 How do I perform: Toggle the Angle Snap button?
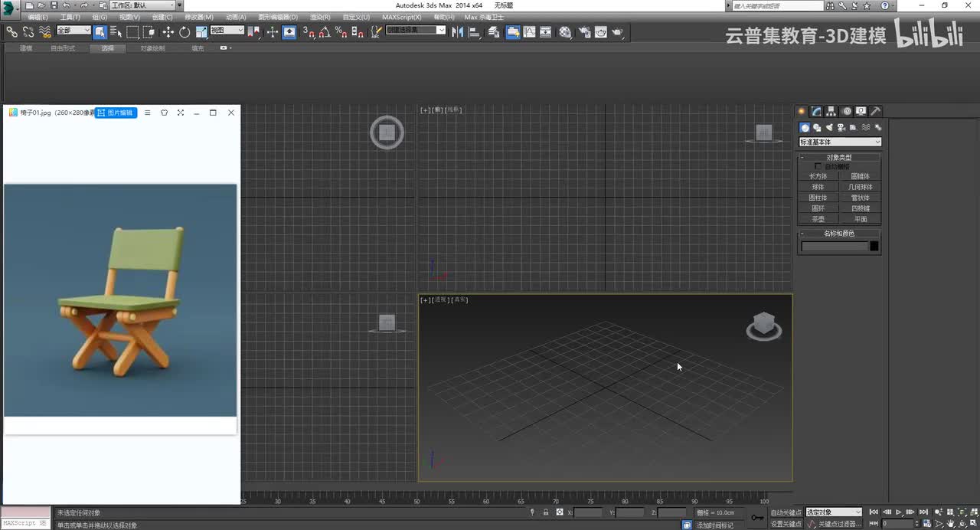[x=325, y=32]
